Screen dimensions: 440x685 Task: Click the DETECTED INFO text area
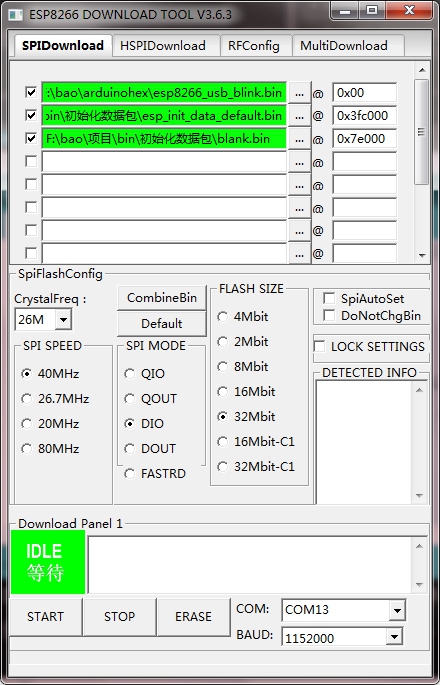(364, 443)
